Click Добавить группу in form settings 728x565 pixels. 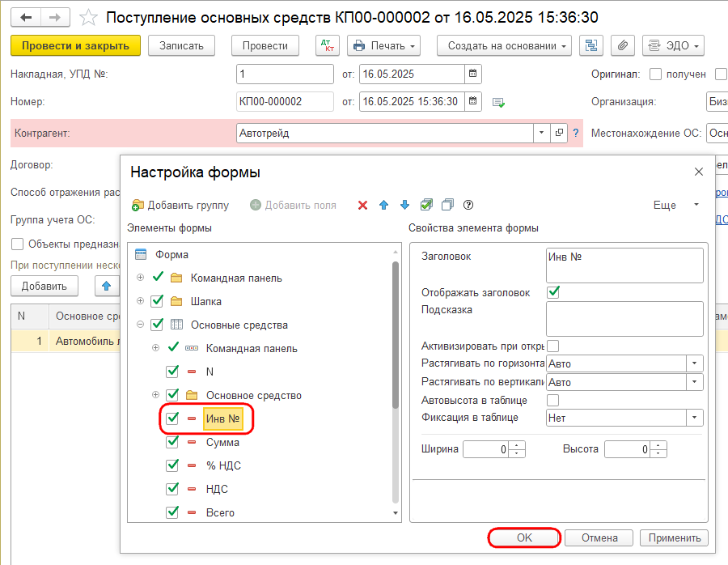(x=181, y=205)
